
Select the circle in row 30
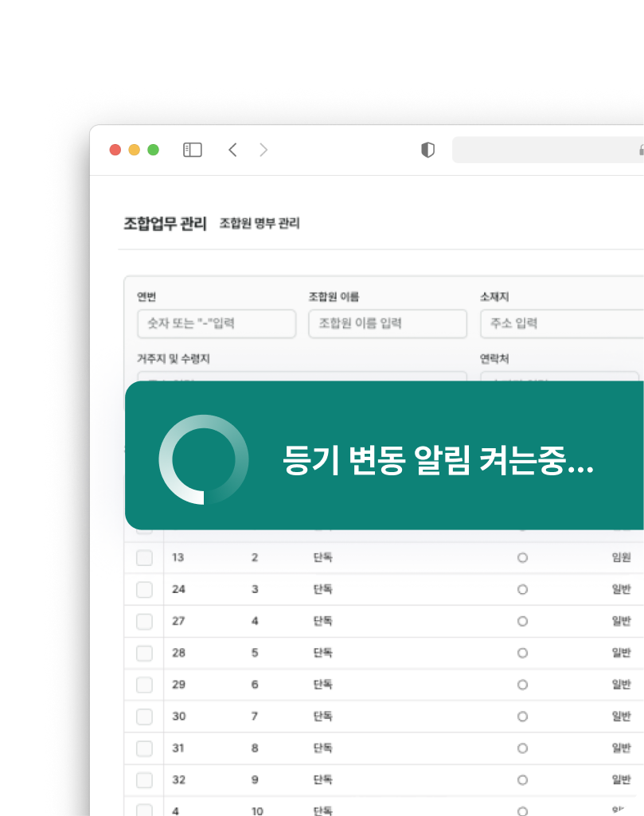coord(522,716)
